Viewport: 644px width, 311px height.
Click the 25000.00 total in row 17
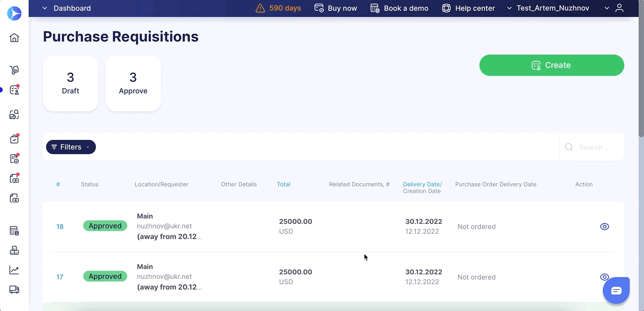296,272
